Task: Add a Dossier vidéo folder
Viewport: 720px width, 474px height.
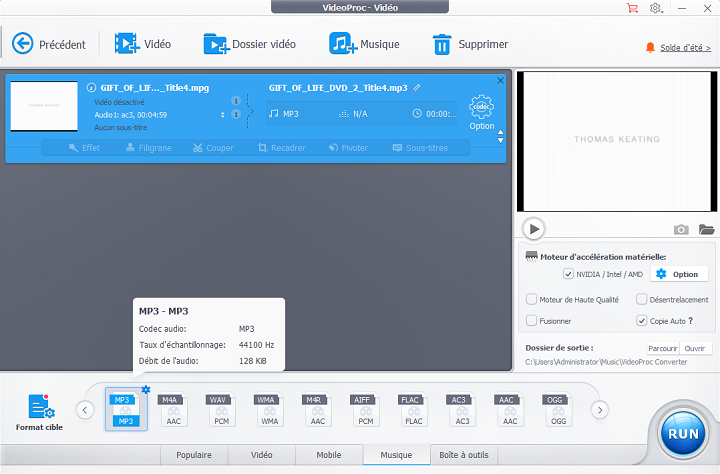Action: click(249, 44)
